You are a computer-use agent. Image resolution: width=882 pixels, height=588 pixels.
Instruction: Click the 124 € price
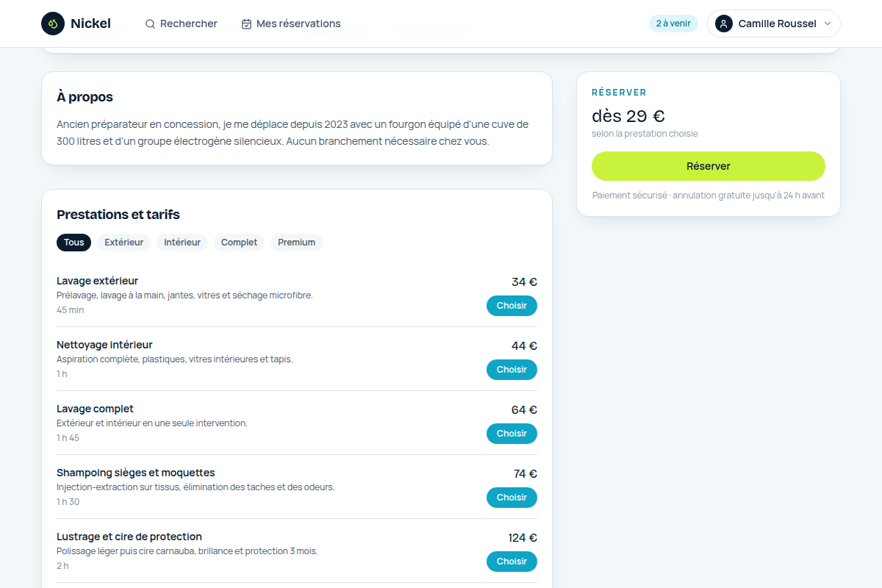[x=523, y=537]
